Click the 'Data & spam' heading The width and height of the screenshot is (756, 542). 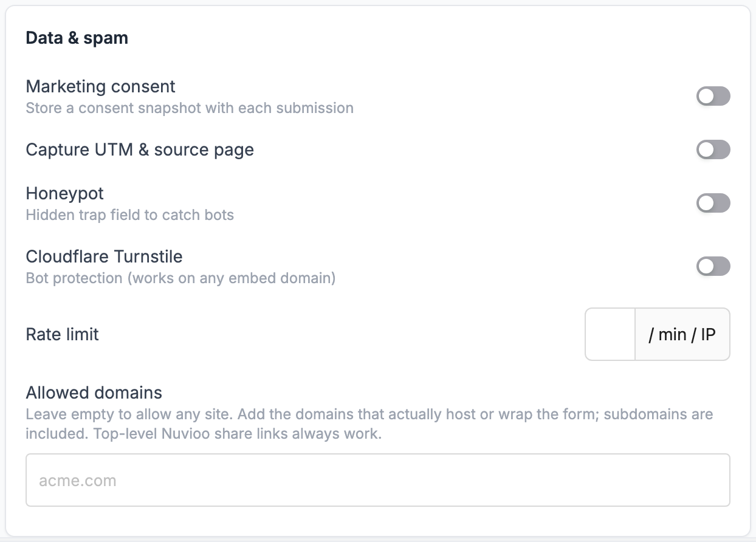[77, 38]
